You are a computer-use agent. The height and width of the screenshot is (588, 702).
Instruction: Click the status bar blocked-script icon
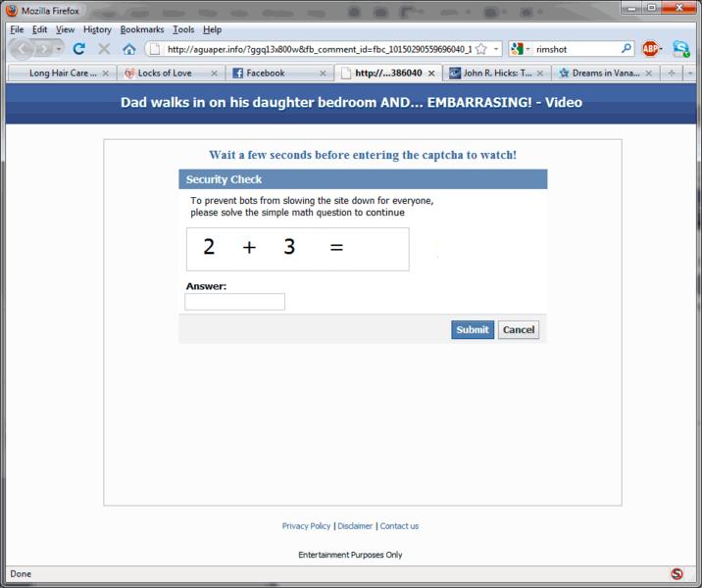[x=677, y=574]
